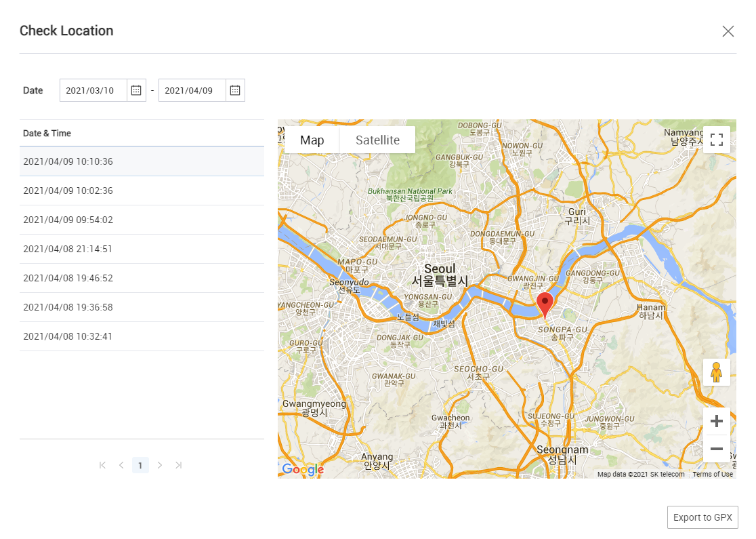Select page 1 in pagination
756x539 pixels.
pos(140,465)
